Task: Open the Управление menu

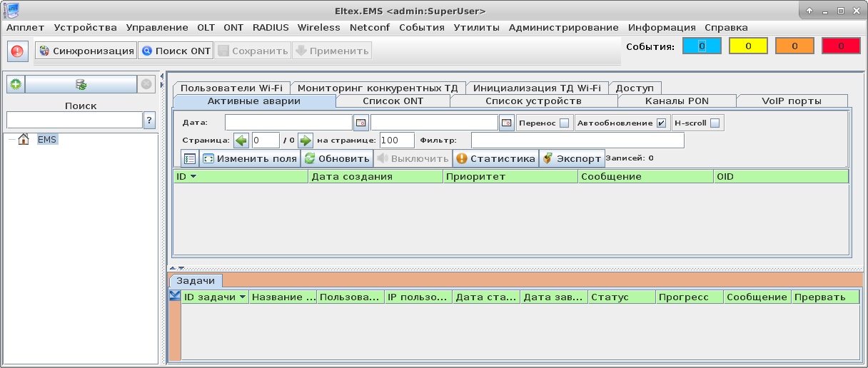Action: pos(157,28)
